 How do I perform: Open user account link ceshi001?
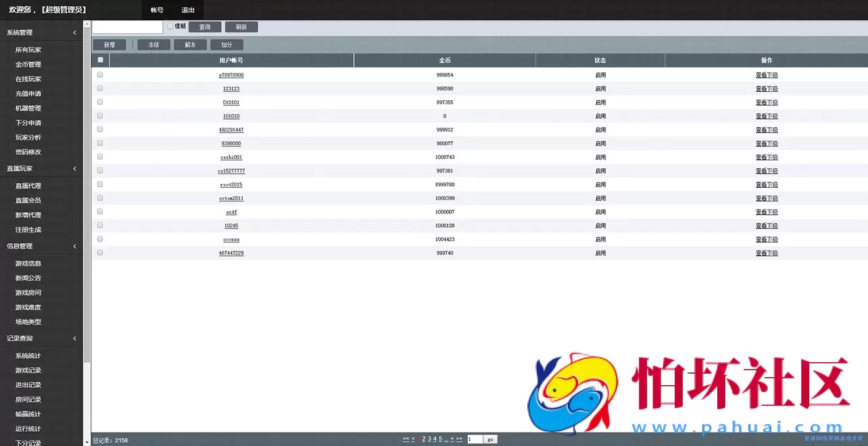[x=231, y=157]
